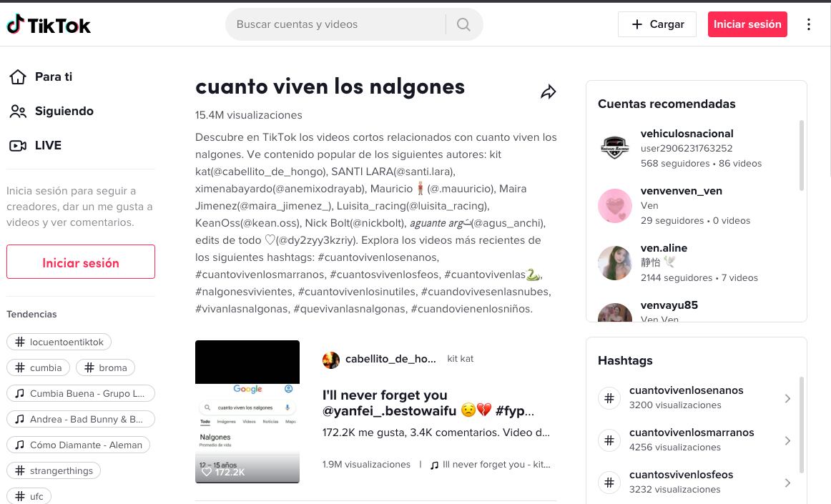The image size is (831, 504).
Task: Expand the cuantovivenlosmarranos hashtag chevron
Action: 787,440
